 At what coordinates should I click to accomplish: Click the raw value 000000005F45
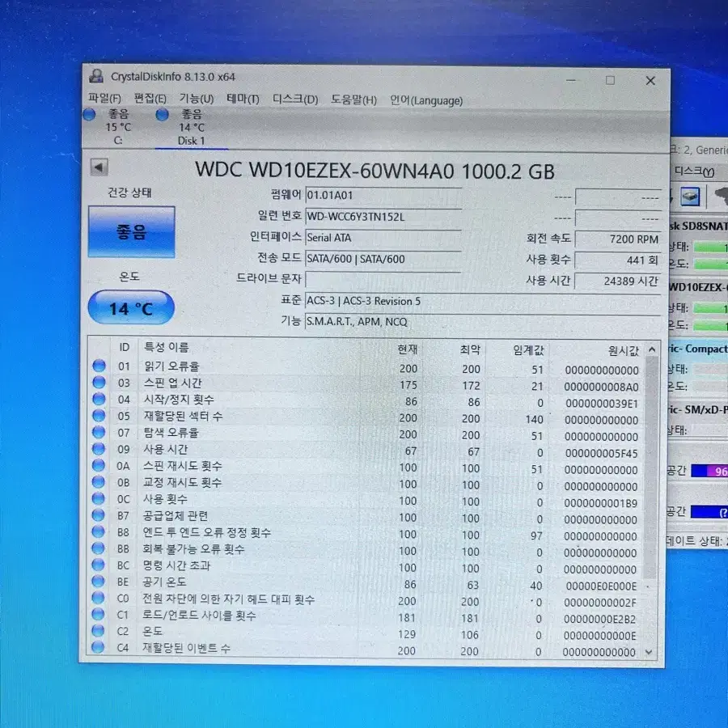coord(601,453)
